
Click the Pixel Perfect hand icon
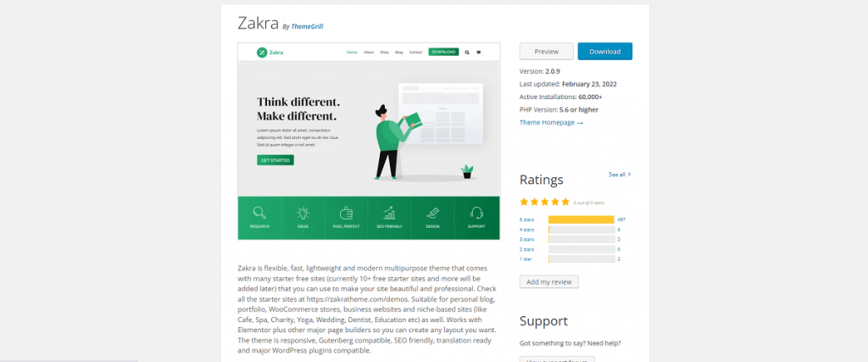(346, 213)
